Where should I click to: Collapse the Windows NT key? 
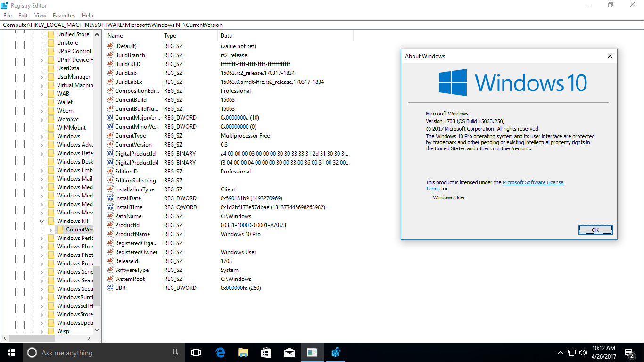point(41,221)
